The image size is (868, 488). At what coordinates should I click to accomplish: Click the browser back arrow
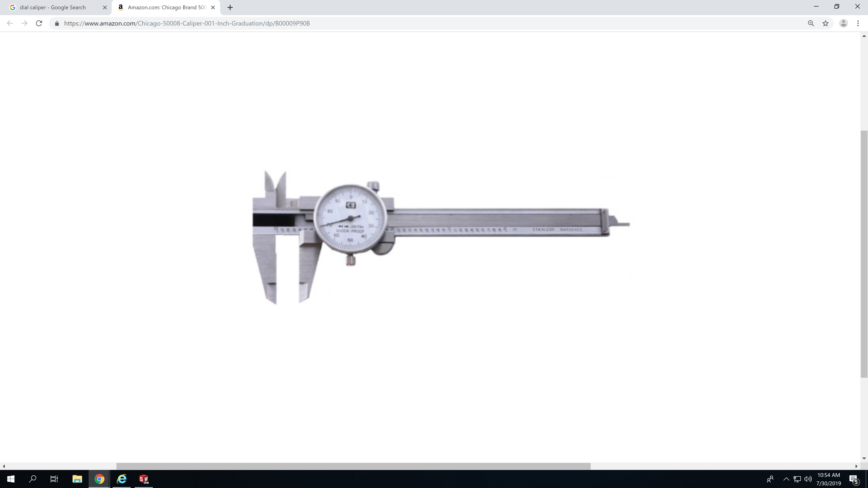point(10,23)
